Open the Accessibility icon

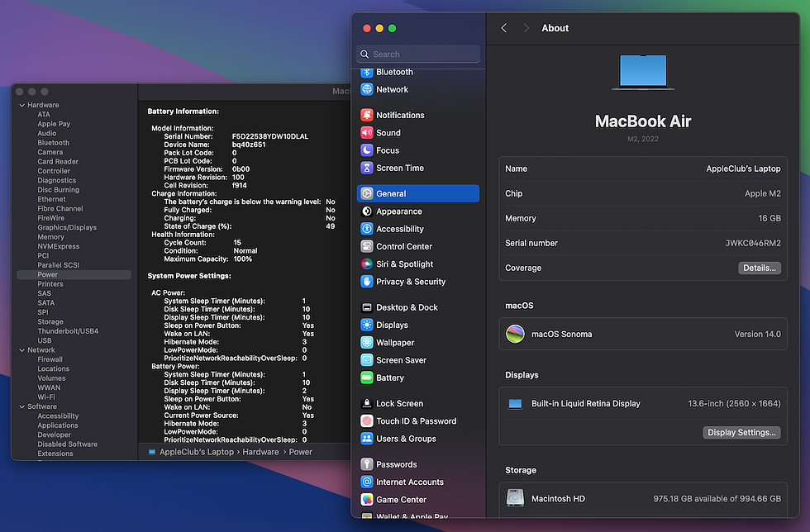point(367,229)
